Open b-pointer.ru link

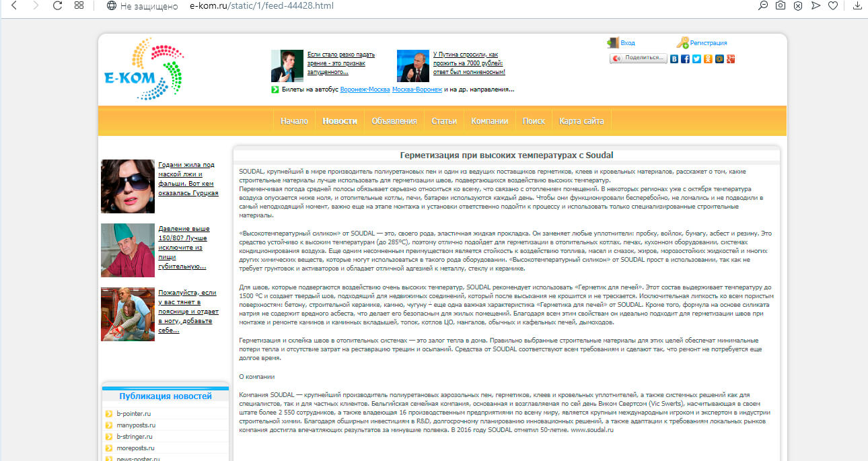coord(133,413)
